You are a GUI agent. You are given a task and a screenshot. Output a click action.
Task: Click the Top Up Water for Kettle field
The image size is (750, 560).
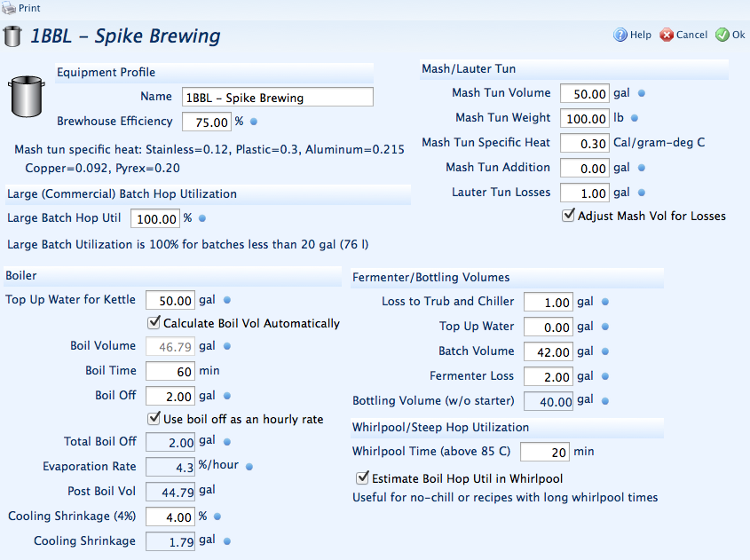click(x=170, y=300)
